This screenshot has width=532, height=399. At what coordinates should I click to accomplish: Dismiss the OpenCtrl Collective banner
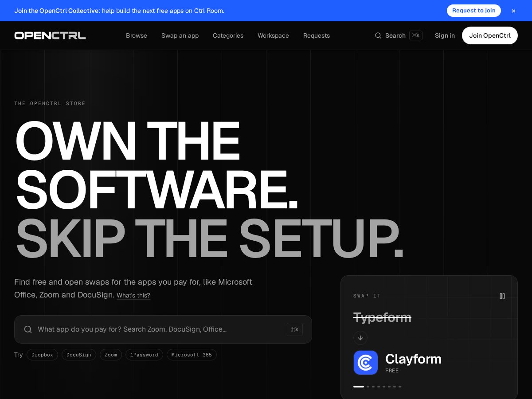[x=513, y=11]
